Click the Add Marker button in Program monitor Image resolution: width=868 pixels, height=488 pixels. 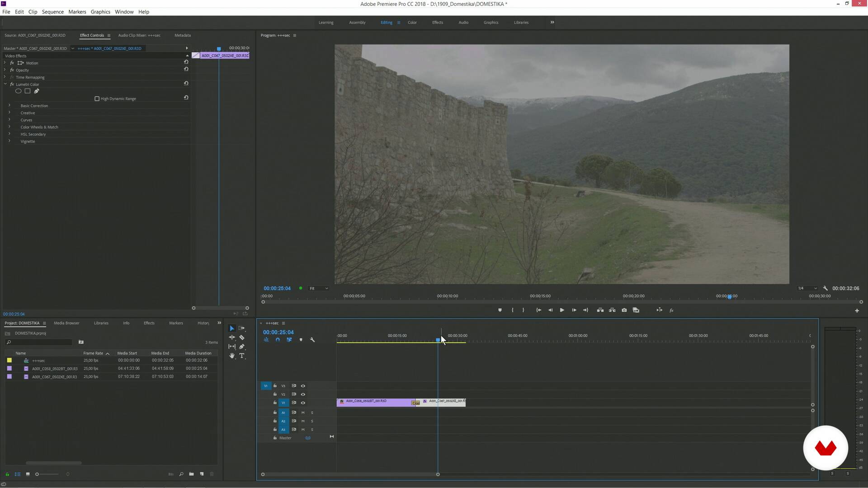[x=500, y=310]
